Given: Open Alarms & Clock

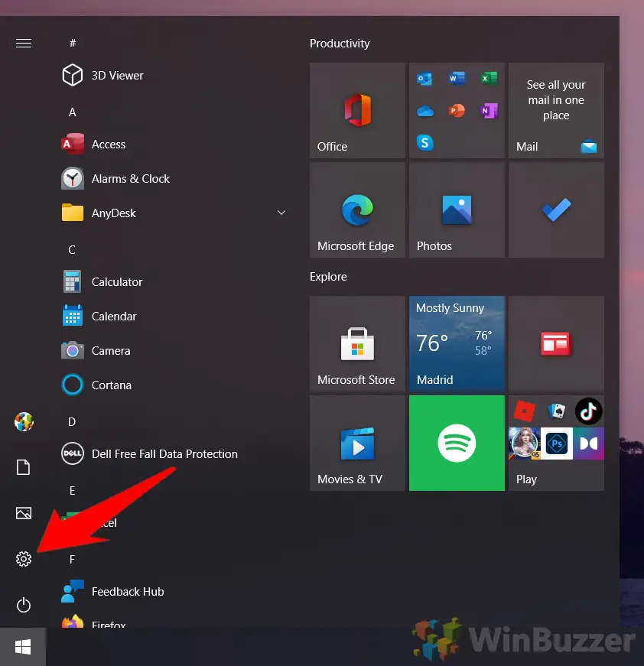Looking at the screenshot, I should pos(174,178).
